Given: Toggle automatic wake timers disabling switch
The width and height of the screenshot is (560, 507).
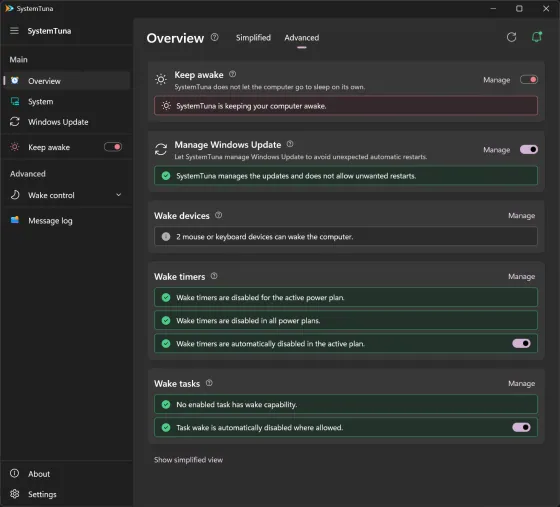Looking at the screenshot, I should 521,343.
